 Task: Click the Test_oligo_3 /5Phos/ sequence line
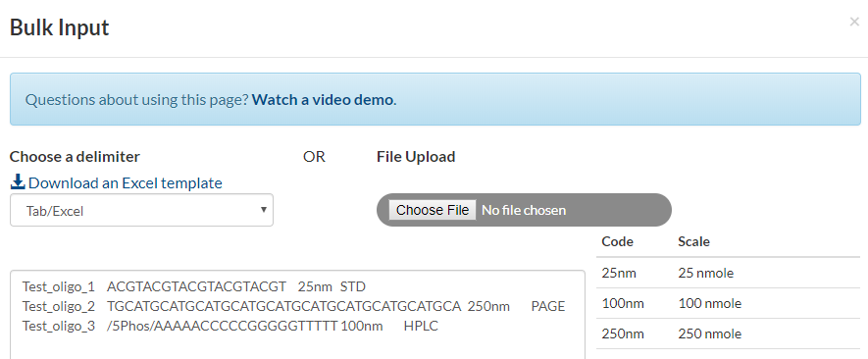click(x=230, y=327)
